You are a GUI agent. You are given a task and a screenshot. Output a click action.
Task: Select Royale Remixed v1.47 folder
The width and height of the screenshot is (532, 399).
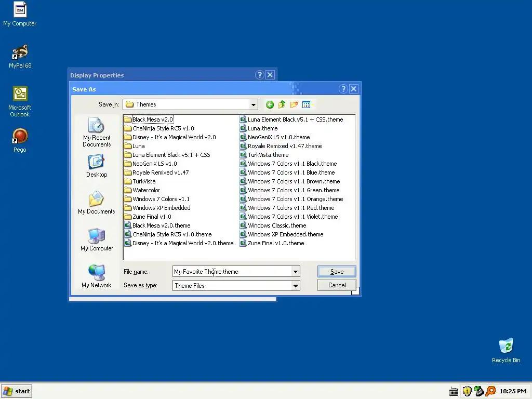pyautogui.click(x=156, y=172)
